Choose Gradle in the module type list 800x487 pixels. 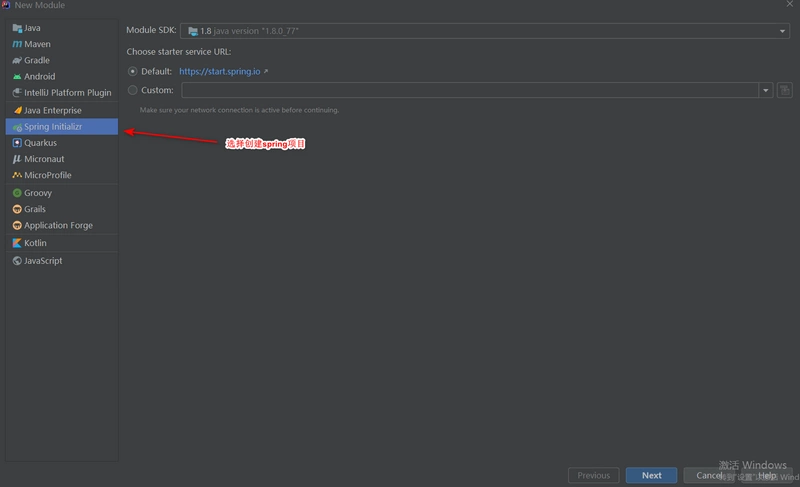point(62,60)
